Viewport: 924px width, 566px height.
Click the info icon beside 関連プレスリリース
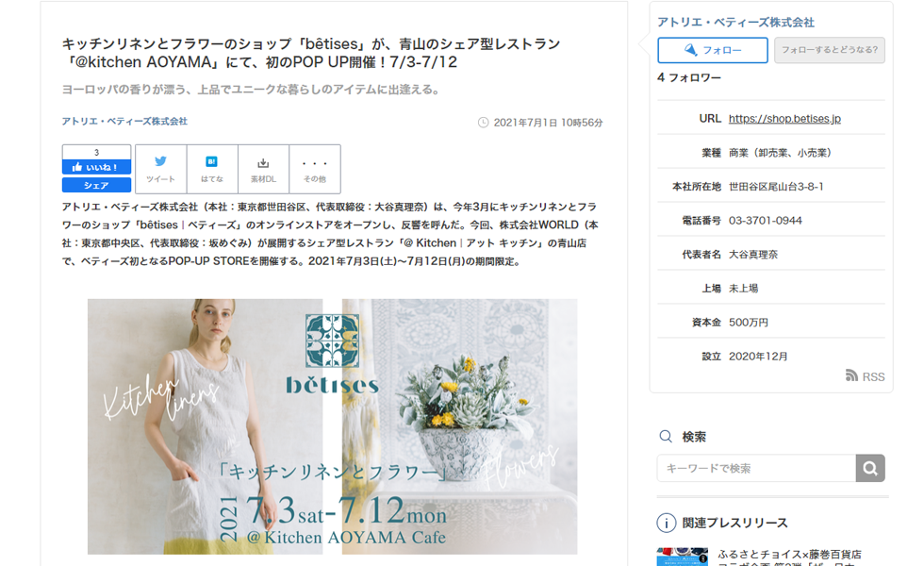point(667,523)
